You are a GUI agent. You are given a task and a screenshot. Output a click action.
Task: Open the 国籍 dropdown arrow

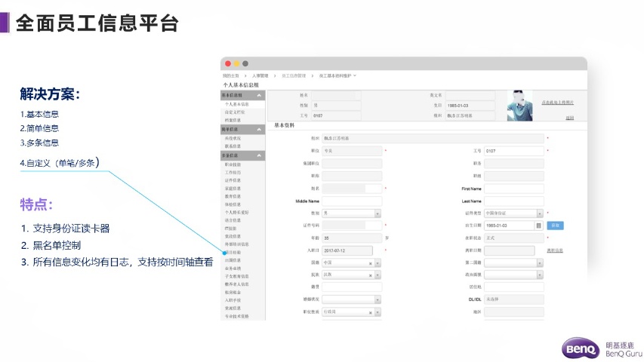coord(377,263)
